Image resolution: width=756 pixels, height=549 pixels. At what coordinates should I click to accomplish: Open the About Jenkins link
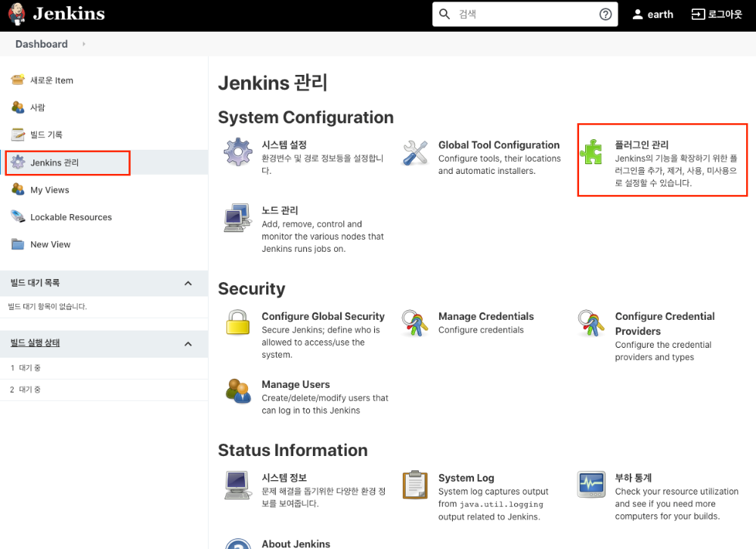point(296,544)
